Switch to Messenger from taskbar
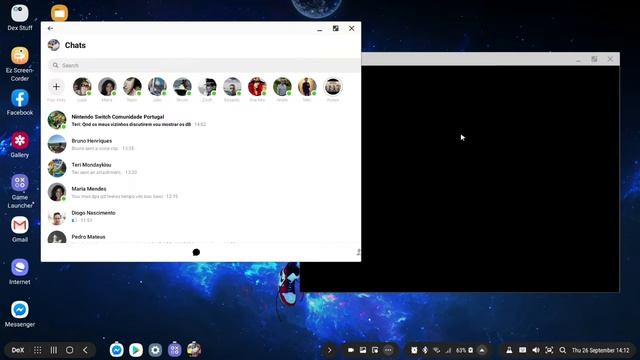Screen dimensions: 640x360 [x=116, y=349]
